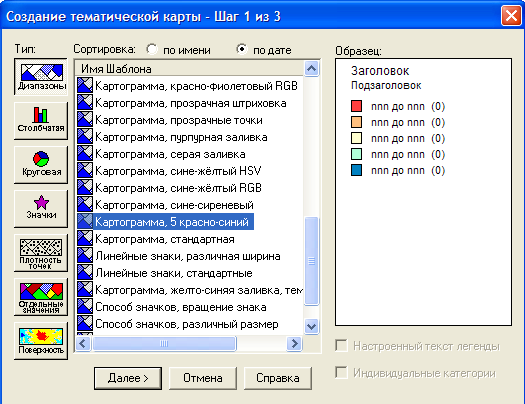Click icon beside Картограмма, 5 красно-синий

tap(85, 222)
